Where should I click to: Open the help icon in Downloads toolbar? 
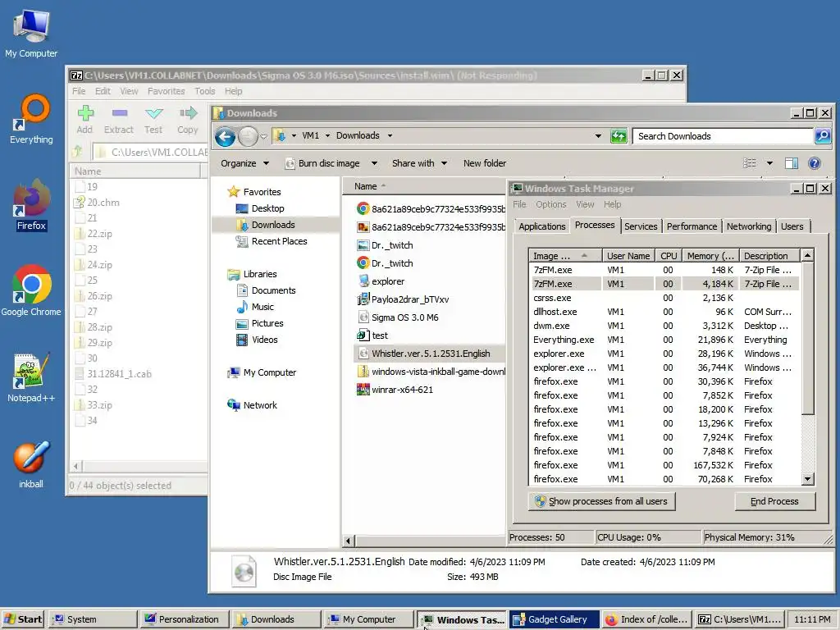[815, 163]
